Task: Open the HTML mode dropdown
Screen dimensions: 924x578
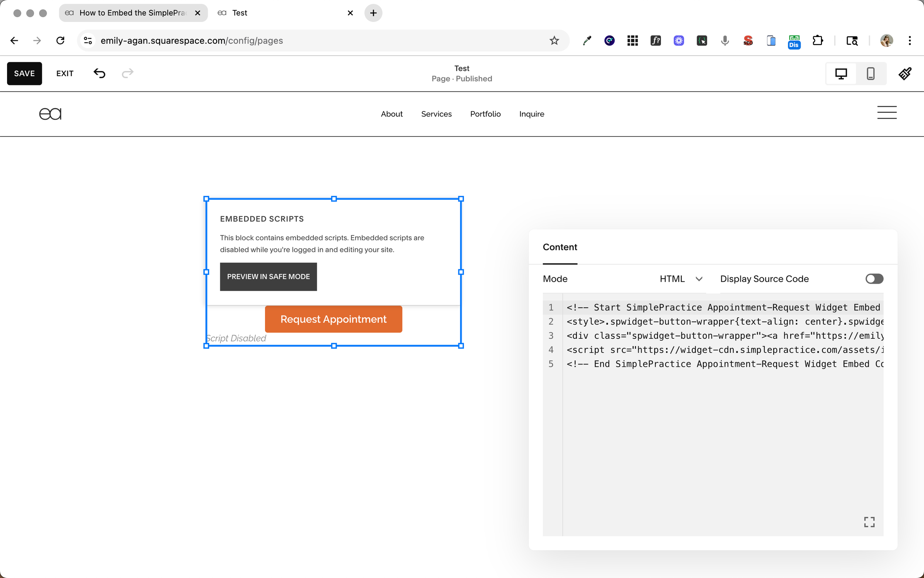Action: click(x=681, y=279)
